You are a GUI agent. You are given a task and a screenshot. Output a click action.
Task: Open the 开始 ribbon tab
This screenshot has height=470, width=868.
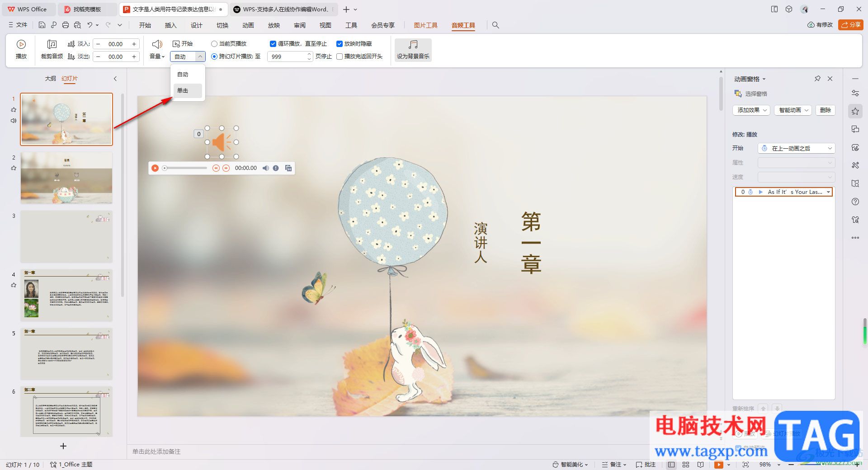145,25
